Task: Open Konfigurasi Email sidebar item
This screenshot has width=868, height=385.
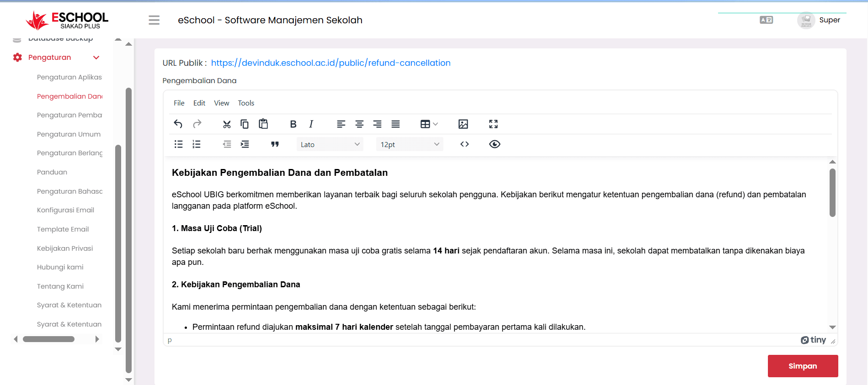Action: 65,210
